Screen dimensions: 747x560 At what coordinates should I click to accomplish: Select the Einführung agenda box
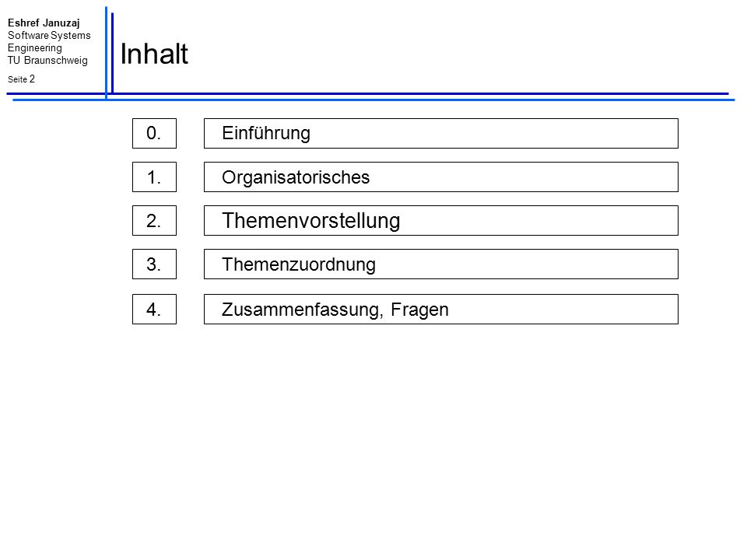pos(441,133)
